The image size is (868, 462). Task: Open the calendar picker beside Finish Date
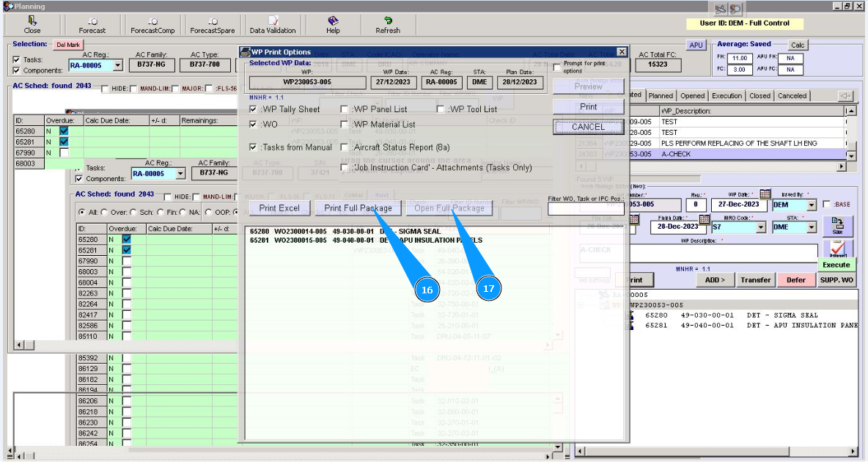(704, 219)
